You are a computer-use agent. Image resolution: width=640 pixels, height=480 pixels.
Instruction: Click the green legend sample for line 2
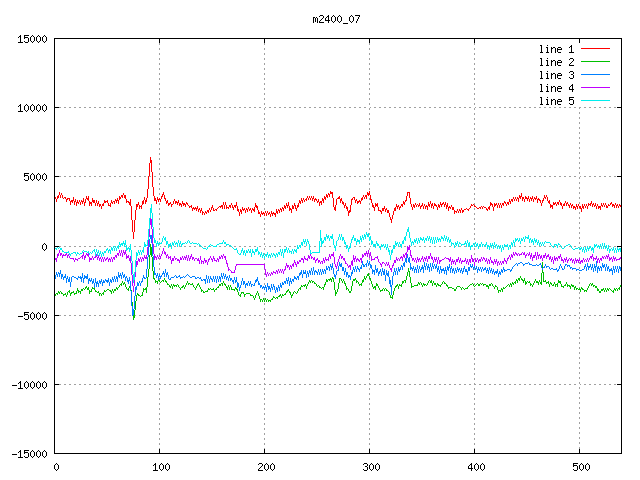pyautogui.click(x=596, y=62)
